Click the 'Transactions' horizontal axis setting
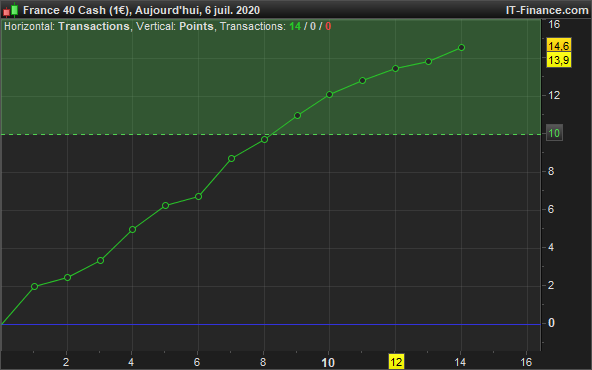The height and width of the screenshot is (370, 592). pos(94,26)
